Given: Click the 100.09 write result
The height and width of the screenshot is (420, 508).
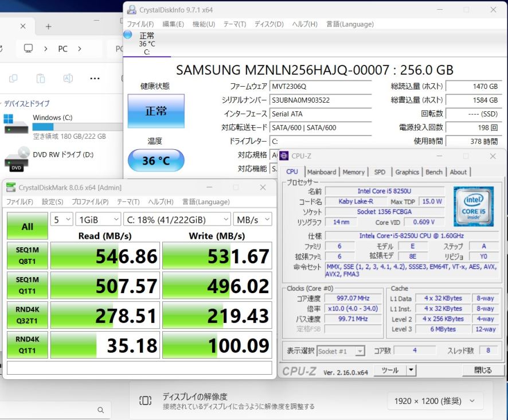Looking at the screenshot, I should point(217,345).
